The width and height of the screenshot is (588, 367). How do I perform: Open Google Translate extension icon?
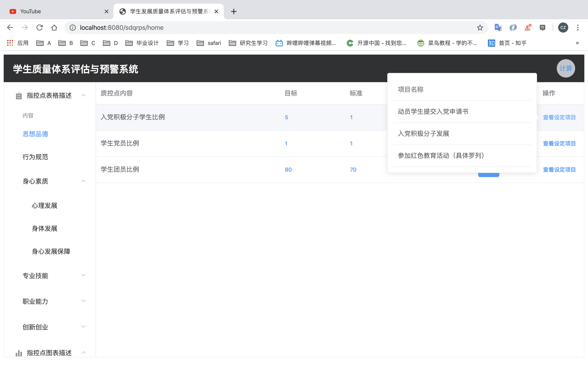(x=498, y=28)
